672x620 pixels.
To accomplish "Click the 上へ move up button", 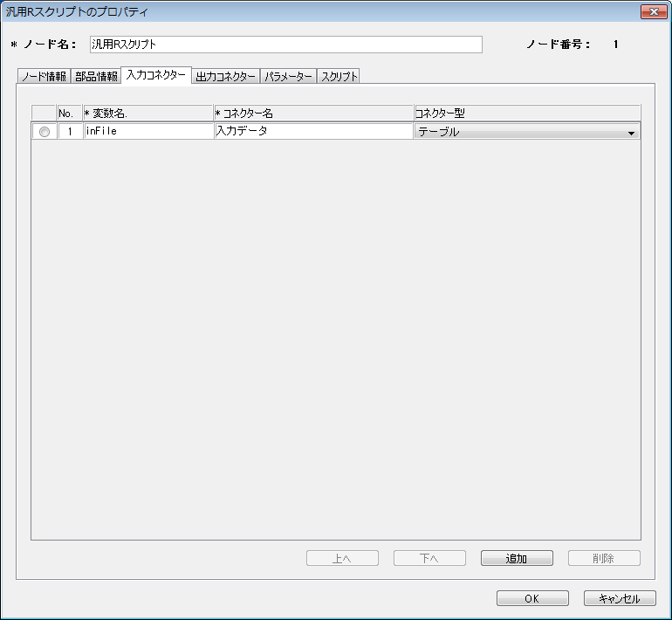I will tap(342, 559).
